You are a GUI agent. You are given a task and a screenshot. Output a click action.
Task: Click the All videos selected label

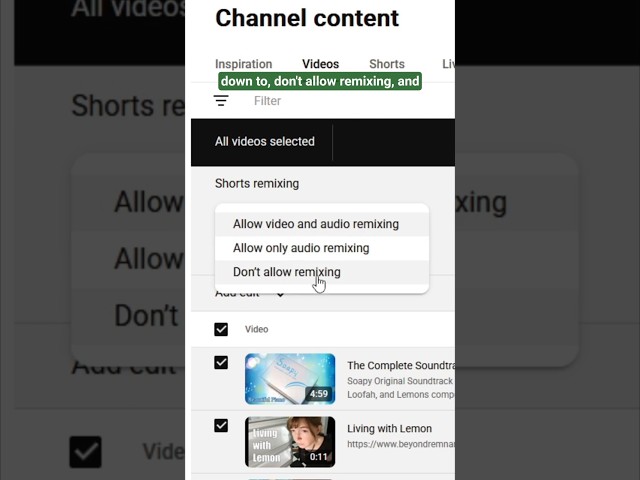tap(265, 142)
